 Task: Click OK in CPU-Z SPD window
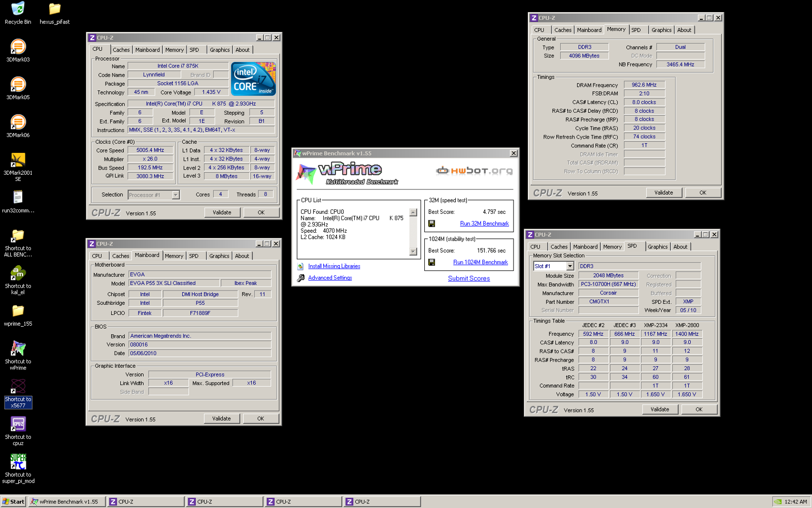[699, 409]
